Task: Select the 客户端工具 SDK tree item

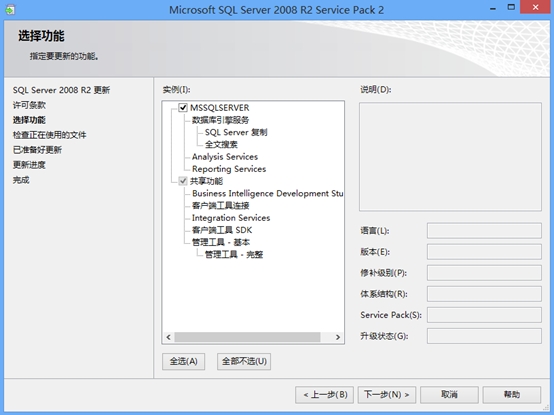Action: click(222, 230)
